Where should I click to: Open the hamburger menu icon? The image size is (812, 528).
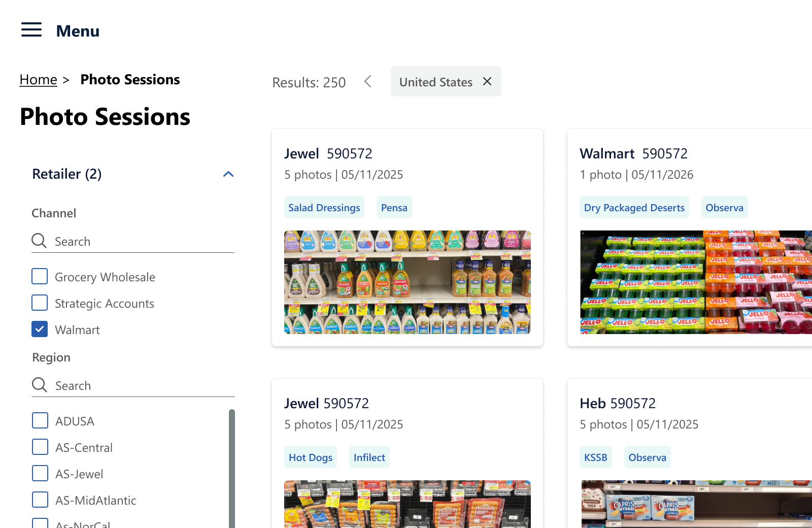tap(31, 30)
